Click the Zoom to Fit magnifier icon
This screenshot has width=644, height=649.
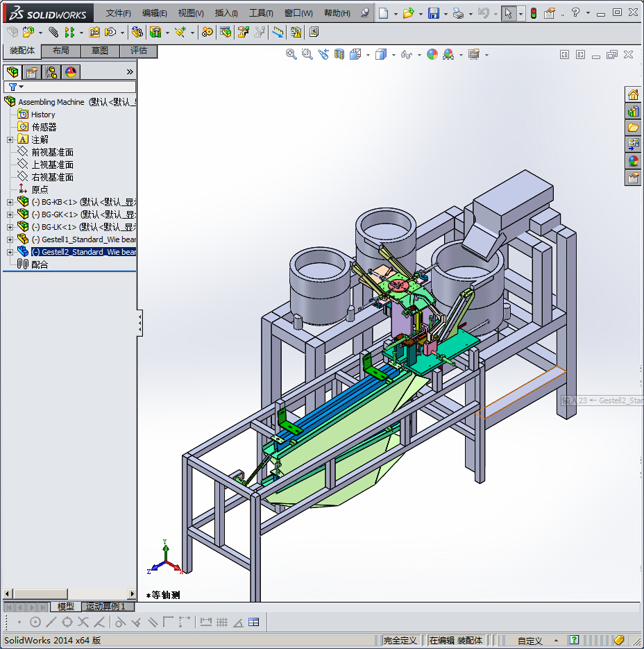[x=291, y=54]
